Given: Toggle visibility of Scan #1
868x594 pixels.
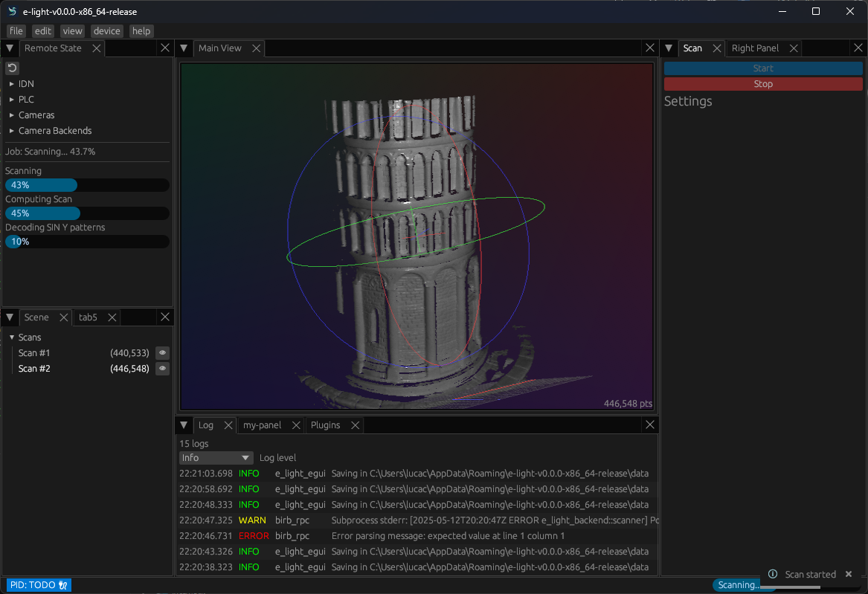Looking at the screenshot, I should click(162, 353).
